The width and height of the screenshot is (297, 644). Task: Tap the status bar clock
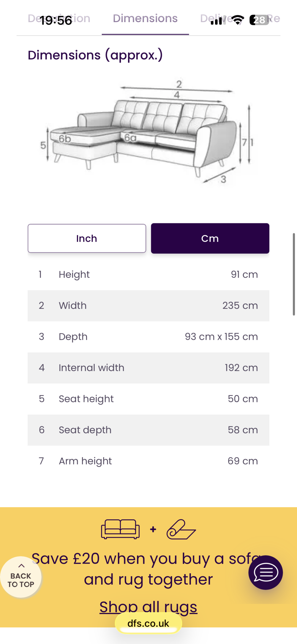click(56, 20)
